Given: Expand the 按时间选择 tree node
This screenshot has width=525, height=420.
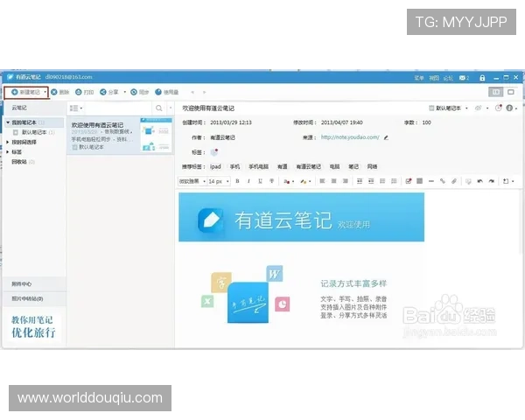Looking at the screenshot, I should [8, 142].
